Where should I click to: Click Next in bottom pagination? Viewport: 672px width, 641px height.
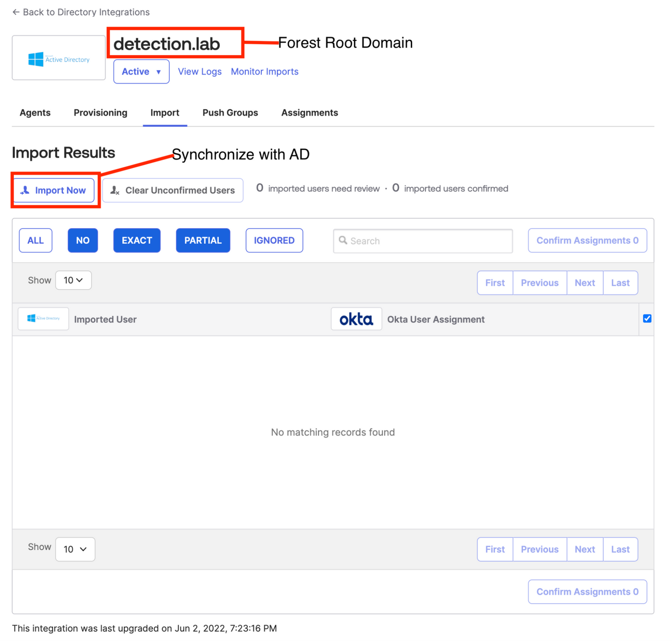coord(585,549)
